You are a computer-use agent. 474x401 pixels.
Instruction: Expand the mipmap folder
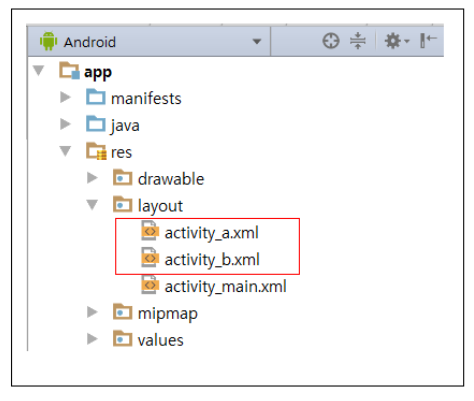[x=92, y=312]
